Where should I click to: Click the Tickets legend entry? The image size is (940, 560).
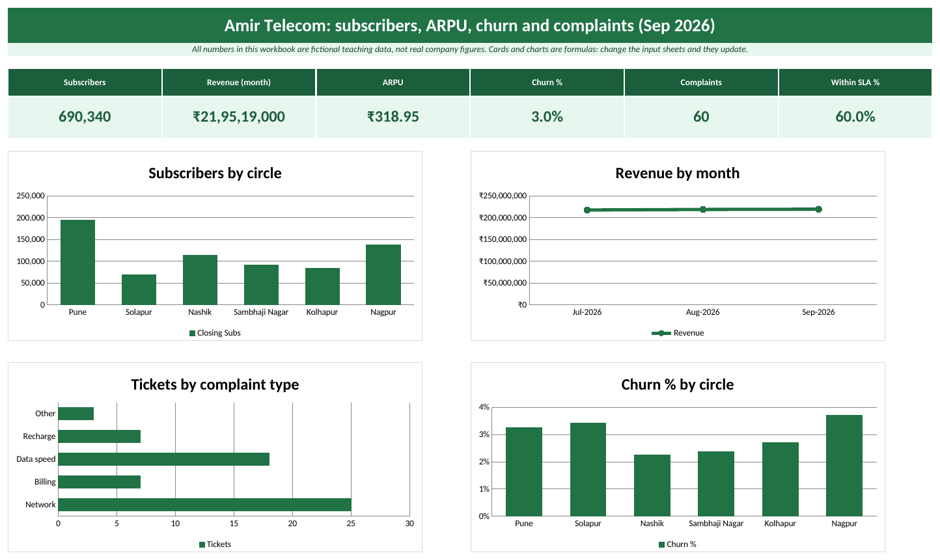215,544
